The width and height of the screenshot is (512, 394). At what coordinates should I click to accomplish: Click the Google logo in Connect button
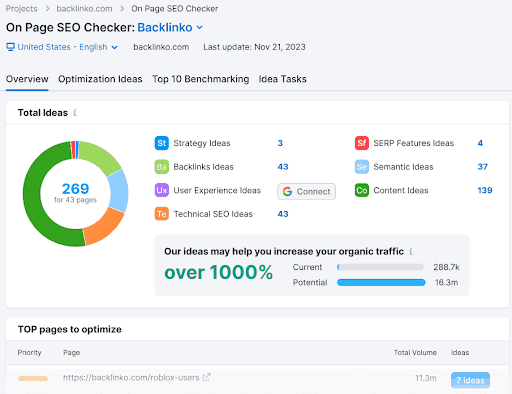pos(287,191)
